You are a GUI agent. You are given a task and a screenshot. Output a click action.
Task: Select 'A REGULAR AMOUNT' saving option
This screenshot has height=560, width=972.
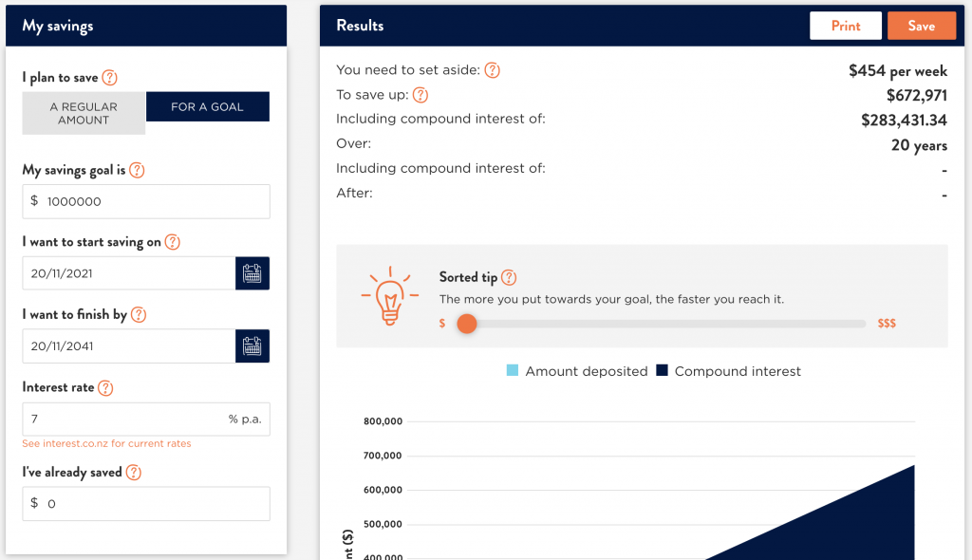tap(84, 113)
